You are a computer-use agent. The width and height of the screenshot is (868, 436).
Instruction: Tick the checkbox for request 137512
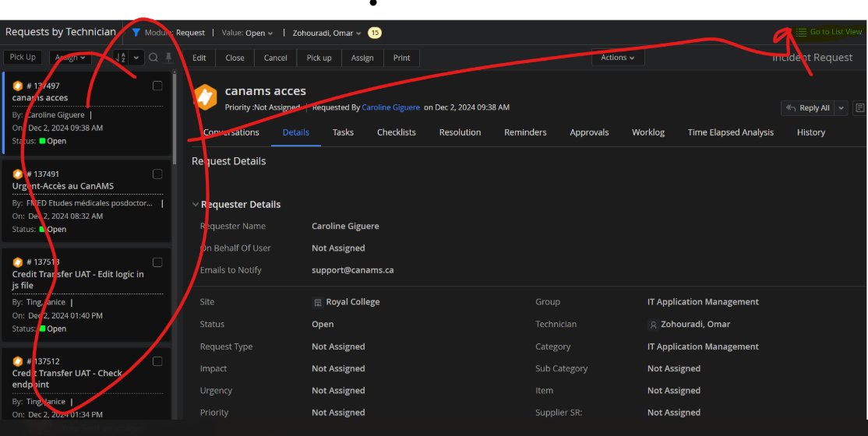[x=157, y=361]
